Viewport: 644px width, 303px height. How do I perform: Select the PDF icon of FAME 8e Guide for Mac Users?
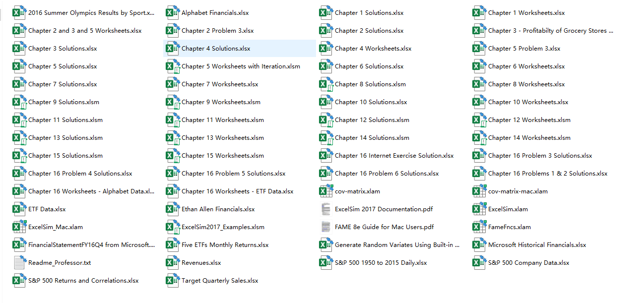[x=326, y=227]
